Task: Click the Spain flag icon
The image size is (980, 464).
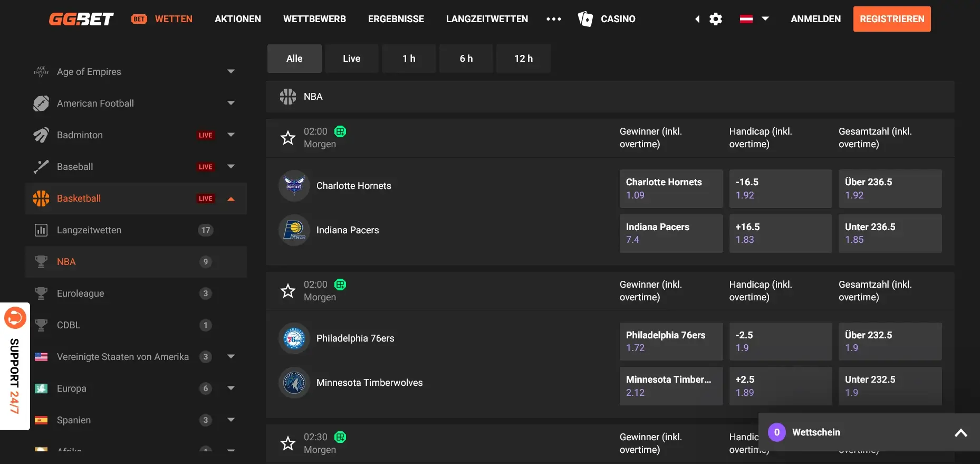Action: [41, 420]
